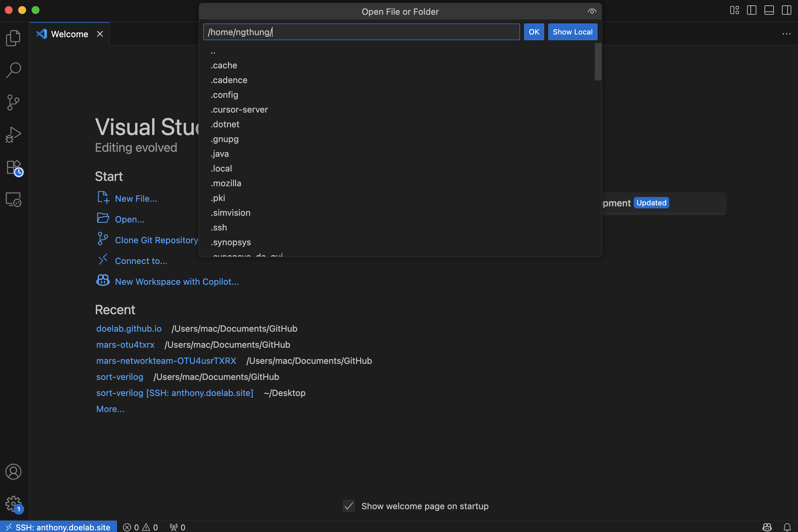Click the Copilot icon beside New Workspace
The width and height of the screenshot is (798, 532).
(x=103, y=280)
